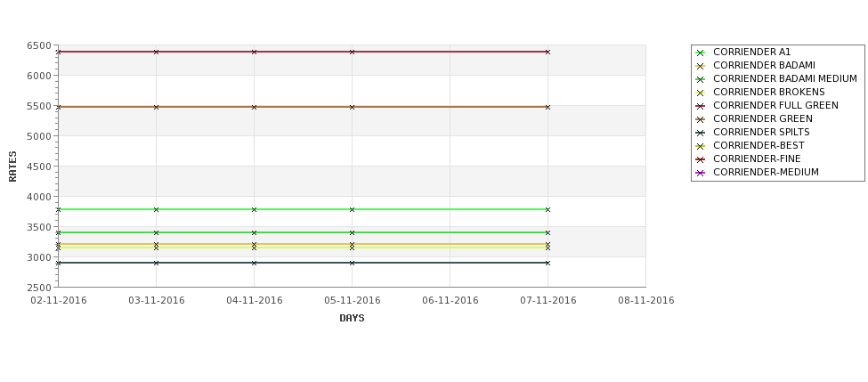The height and width of the screenshot is (382, 868).
Task: Select the bright green point on 04-11-2016
Action: 254,210
